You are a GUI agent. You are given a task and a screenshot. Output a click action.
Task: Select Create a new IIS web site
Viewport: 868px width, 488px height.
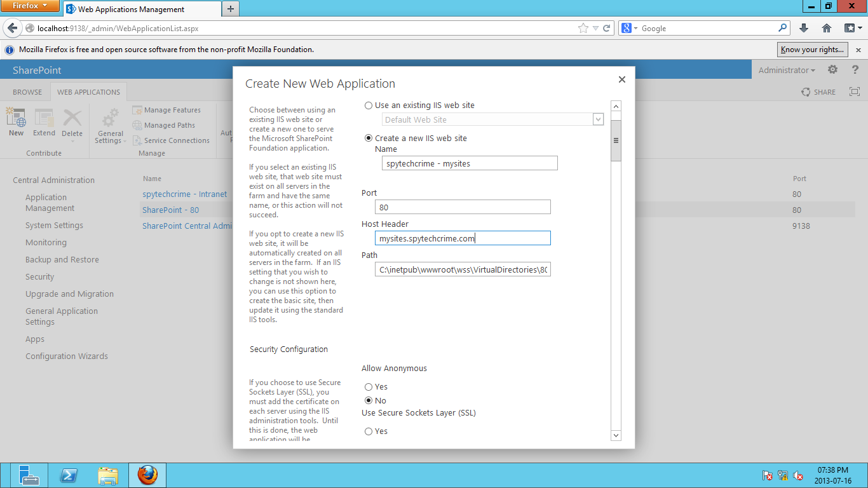[x=369, y=139]
